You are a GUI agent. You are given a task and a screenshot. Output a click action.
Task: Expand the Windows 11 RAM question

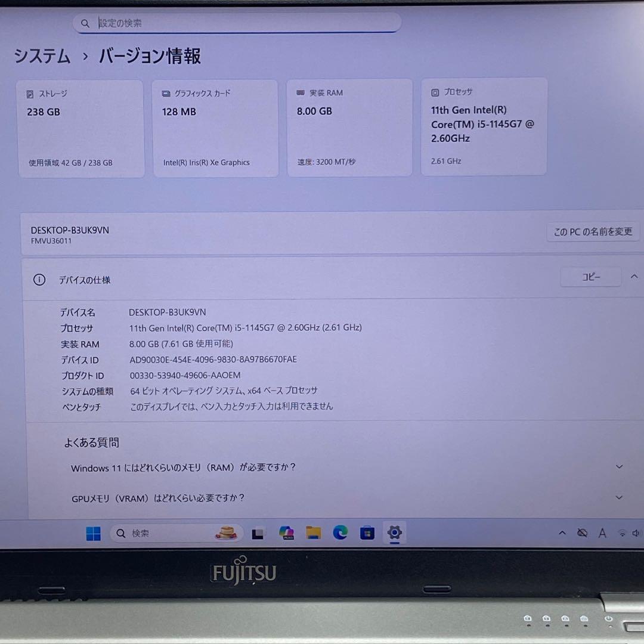618,467
